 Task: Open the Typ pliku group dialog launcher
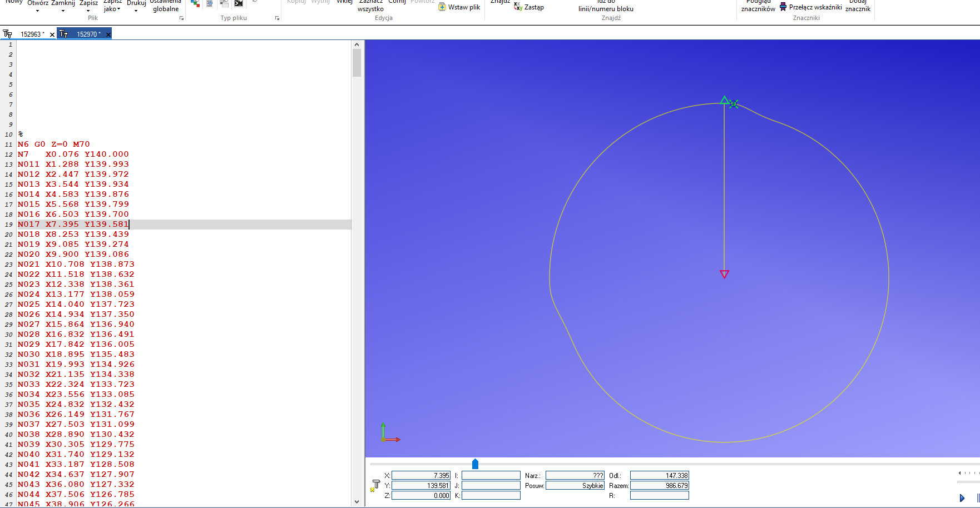[277, 18]
